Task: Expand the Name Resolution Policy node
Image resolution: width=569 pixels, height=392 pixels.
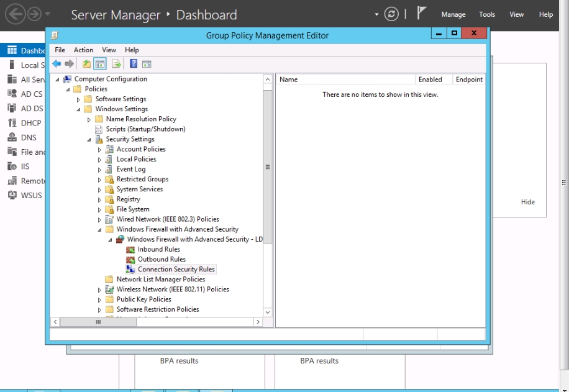Action: tap(89, 119)
